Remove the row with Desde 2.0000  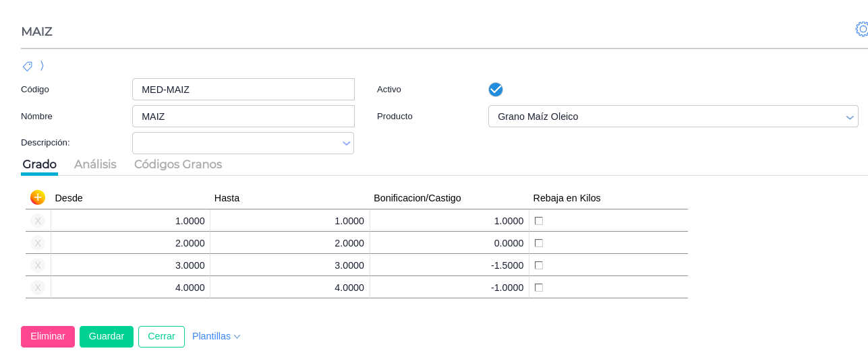coord(38,243)
